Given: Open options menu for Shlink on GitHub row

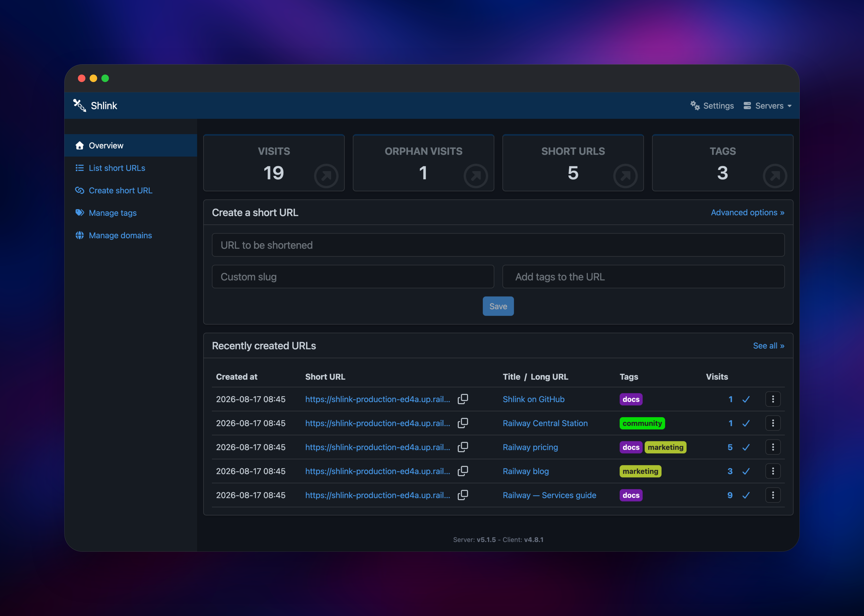Looking at the screenshot, I should click(x=773, y=399).
